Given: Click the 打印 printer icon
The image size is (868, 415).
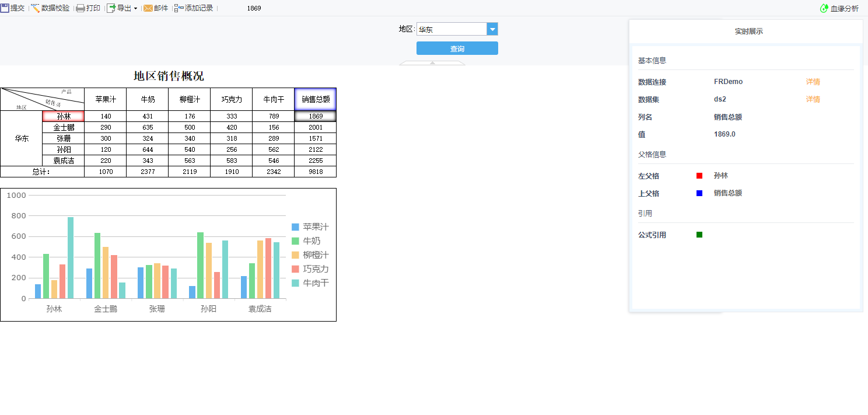Looking at the screenshot, I should click(80, 8).
